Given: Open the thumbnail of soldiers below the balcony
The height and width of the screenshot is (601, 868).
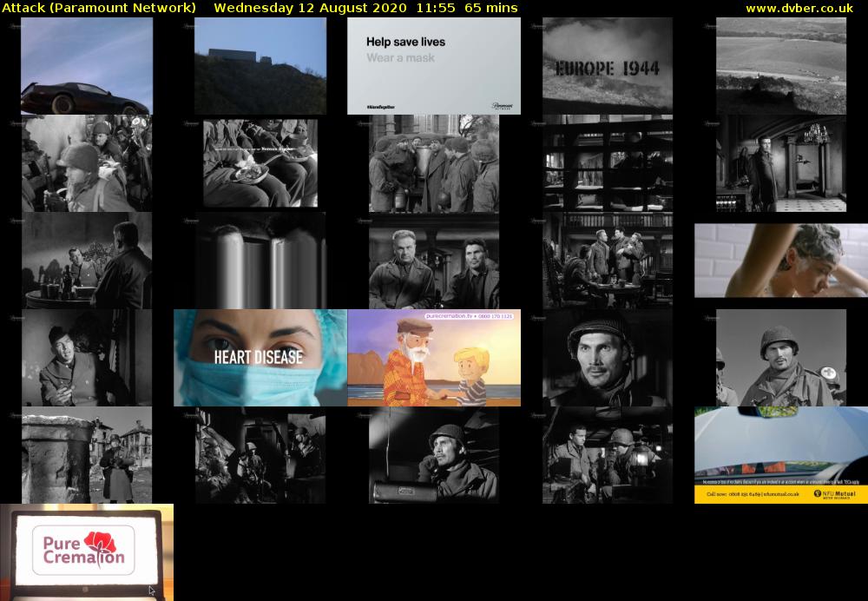Looking at the screenshot, I should click(x=608, y=261).
